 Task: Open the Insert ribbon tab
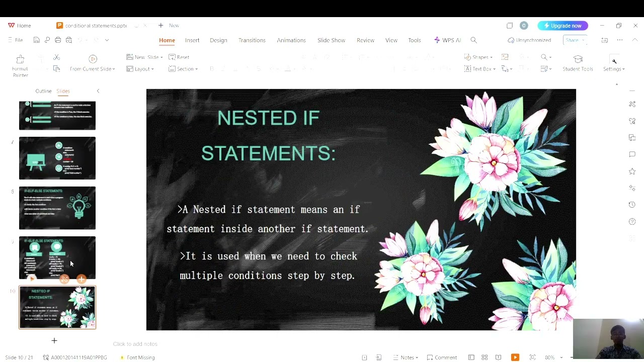click(x=192, y=40)
